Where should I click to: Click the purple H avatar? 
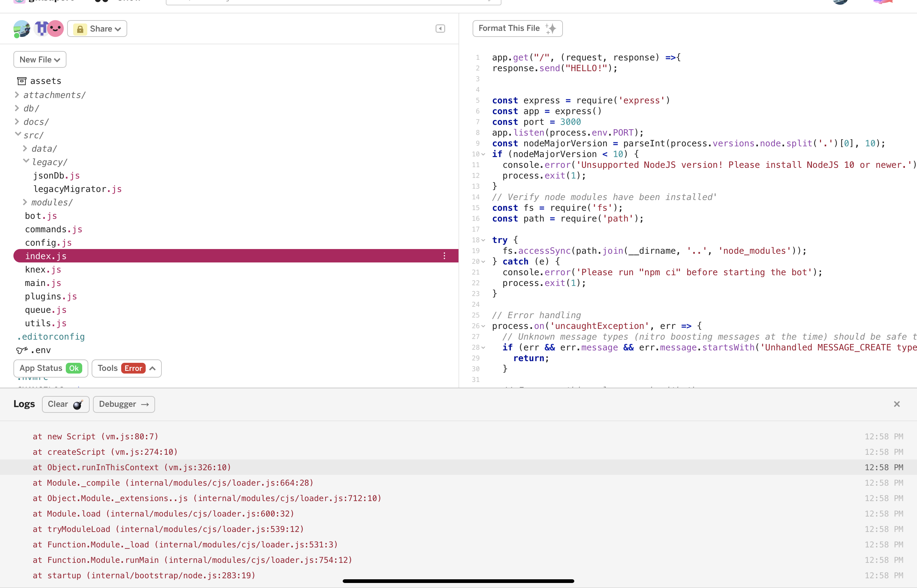pos(41,29)
